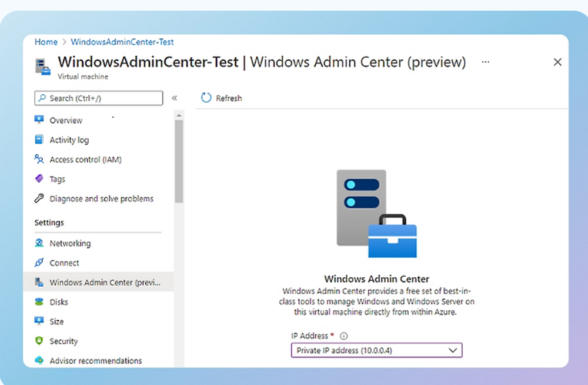Click the purple Tags icon
Image resolution: width=588 pixels, height=385 pixels.
click(39, 178)
